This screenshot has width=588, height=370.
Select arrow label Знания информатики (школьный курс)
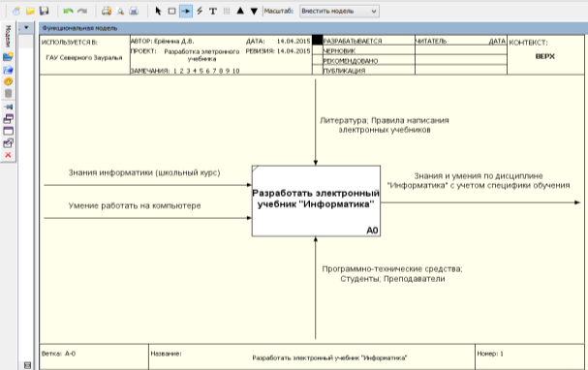tap(144, 172)
